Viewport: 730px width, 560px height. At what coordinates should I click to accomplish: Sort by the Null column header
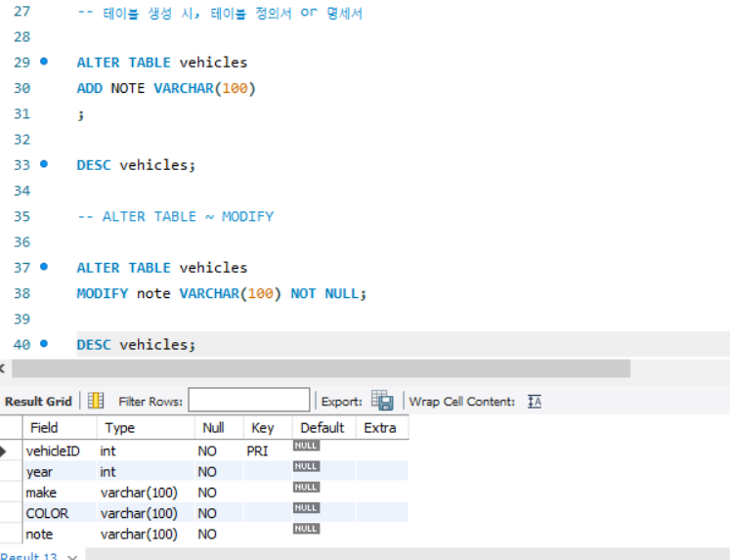tap(219, 427)
